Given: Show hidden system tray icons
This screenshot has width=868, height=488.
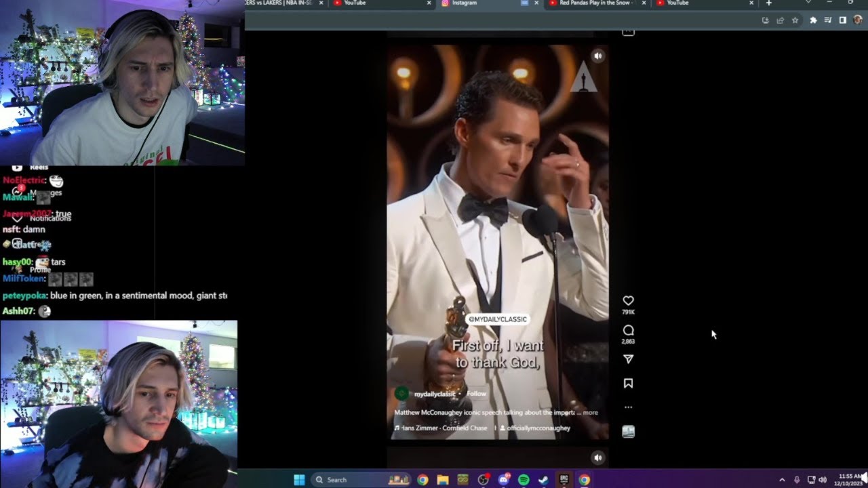Looking at the screenshot, I should coord(782,480).
